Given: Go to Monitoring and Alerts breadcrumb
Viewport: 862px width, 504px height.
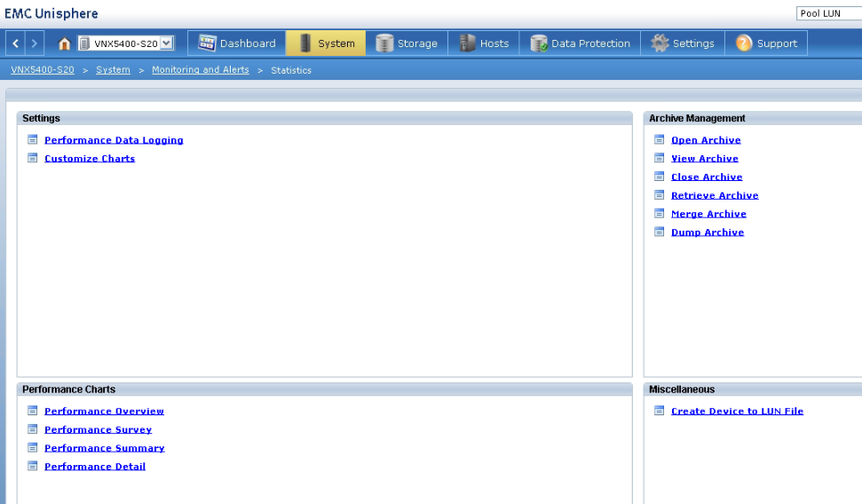Looking at the screenshot, I should (200, 70).
